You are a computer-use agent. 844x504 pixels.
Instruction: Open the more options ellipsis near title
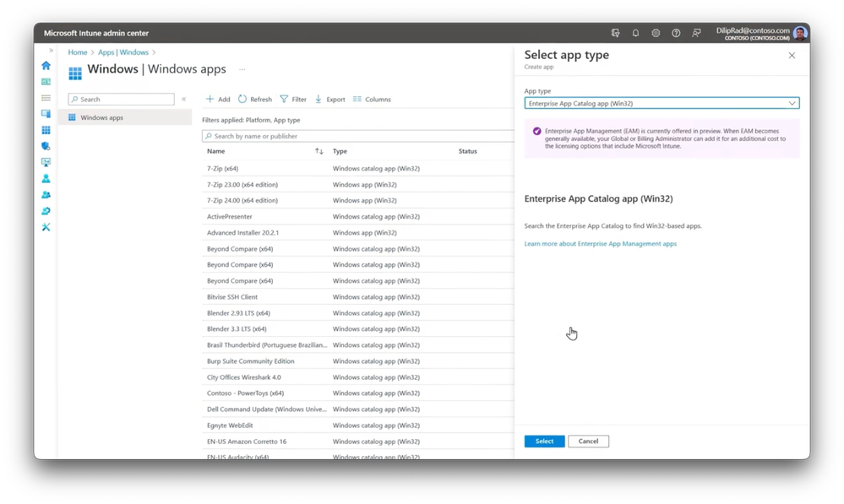click(242, 69)
